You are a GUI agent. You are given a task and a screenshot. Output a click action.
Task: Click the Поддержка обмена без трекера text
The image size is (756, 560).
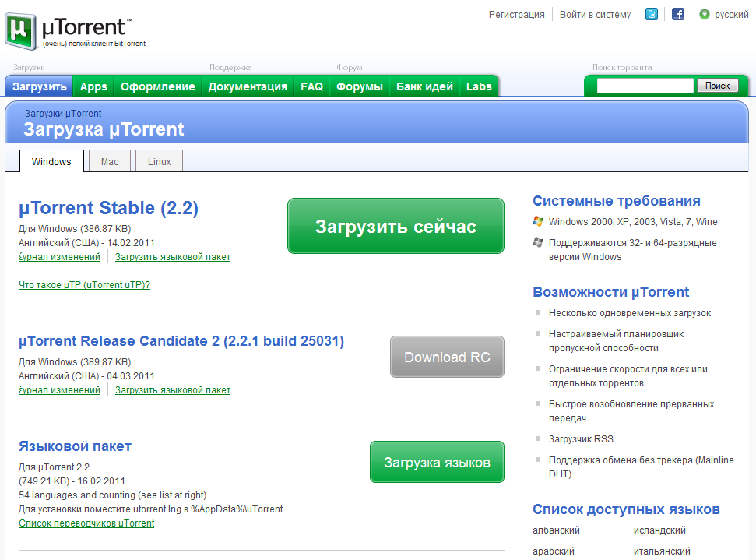point(642,467)
